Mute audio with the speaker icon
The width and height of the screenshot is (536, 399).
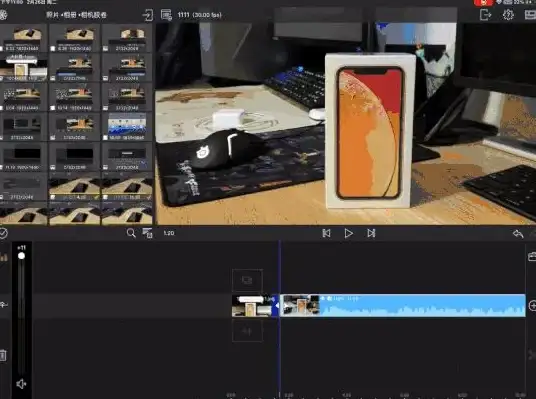(x=21, y=384)
